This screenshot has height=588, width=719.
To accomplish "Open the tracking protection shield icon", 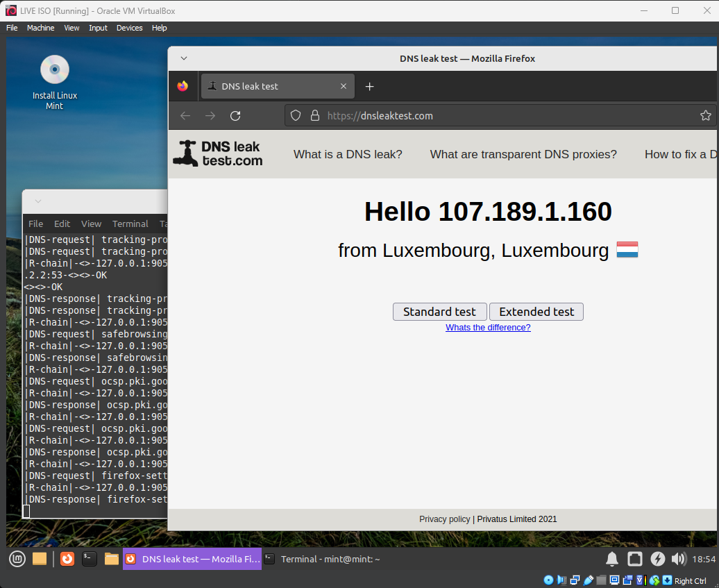I will click(296, 115).
